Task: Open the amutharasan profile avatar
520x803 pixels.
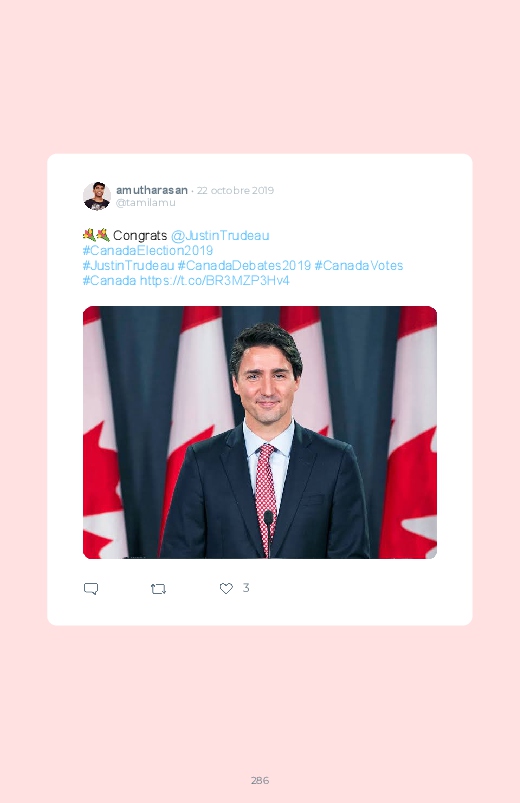Action: tap(97, 196)
